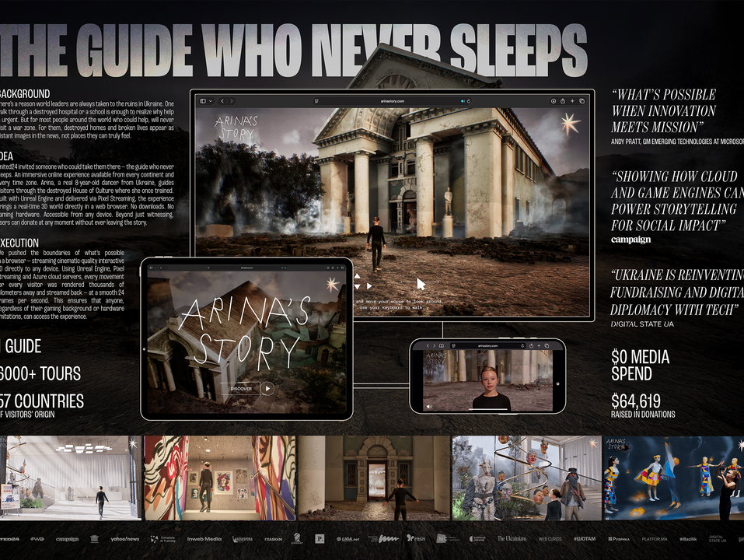Toggle the sound speaker icon on phone video

pyautogui.click(x=429, y=407)
